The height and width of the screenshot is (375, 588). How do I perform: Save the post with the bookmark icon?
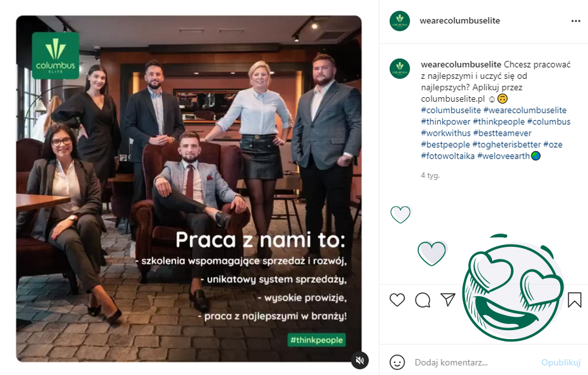pos(574,299)
